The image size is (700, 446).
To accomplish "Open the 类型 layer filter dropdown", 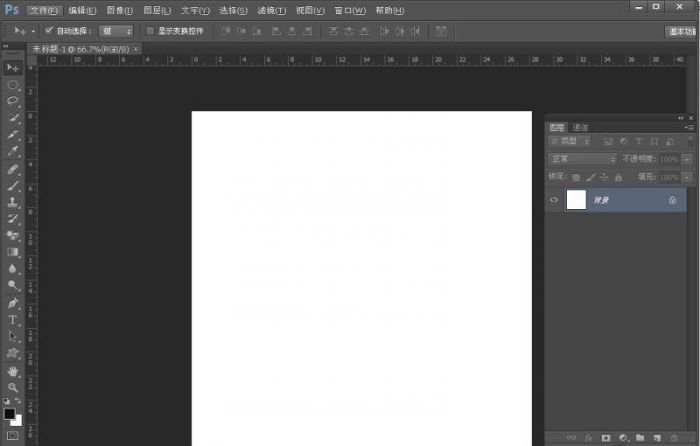I will (x=571, y=142).
